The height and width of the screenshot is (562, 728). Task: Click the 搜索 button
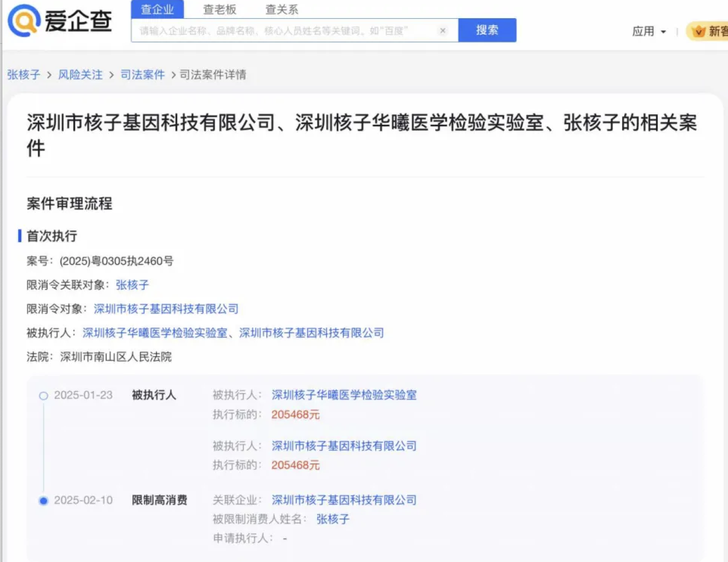tap(487, 30)
